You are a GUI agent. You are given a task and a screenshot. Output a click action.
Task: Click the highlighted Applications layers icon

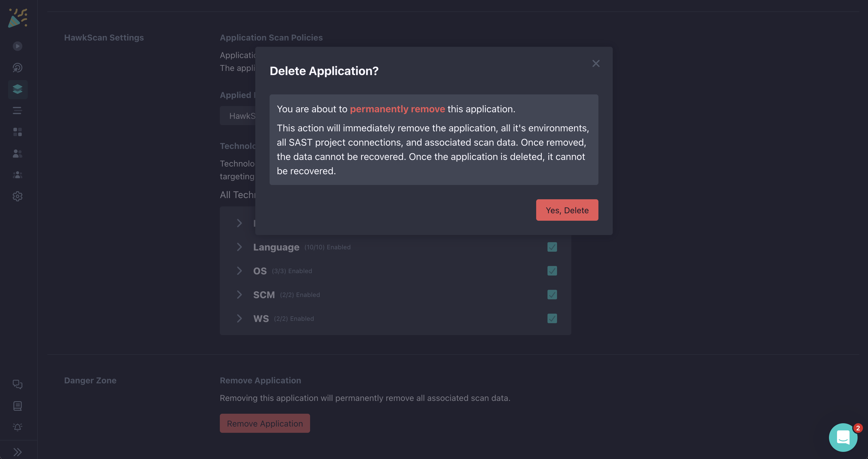coord(18,89)
